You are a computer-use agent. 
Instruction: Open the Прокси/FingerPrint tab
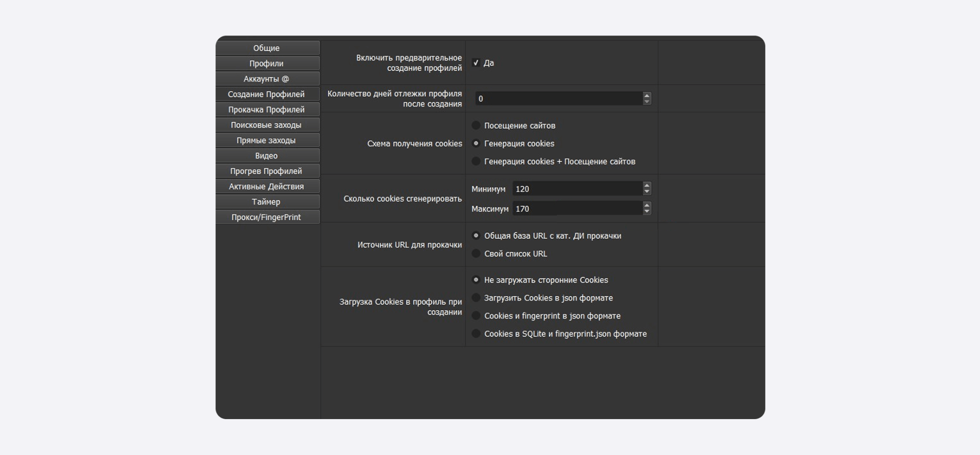click(267, 216)
